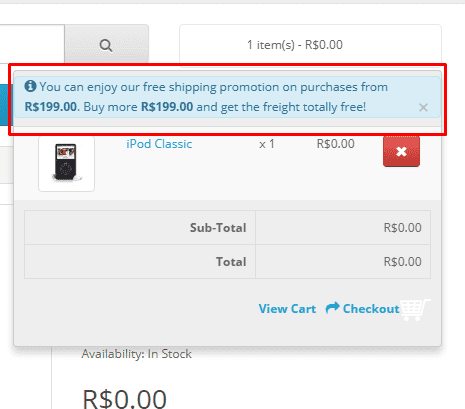Click the Checkout share arrow icon
The width and height of the screenshot is (465, 409).
click(x=332, y=308)
